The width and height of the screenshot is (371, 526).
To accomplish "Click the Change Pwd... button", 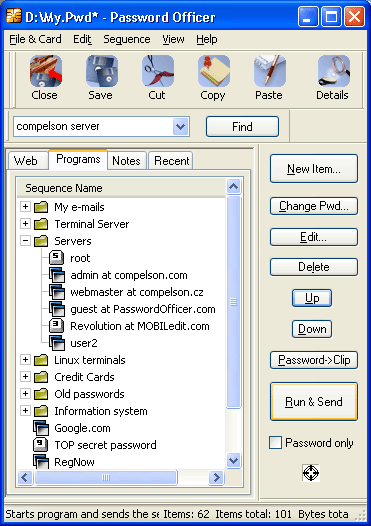I will (x=314, y=206).
